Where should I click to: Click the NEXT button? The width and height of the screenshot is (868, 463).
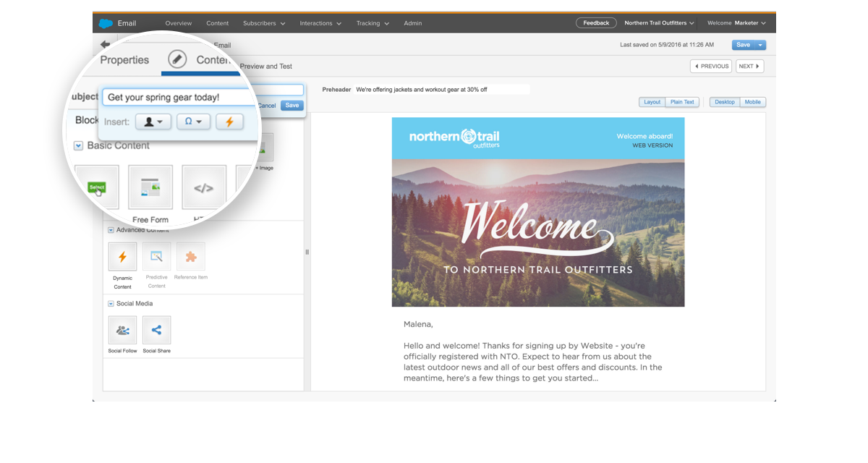point(749,67)
